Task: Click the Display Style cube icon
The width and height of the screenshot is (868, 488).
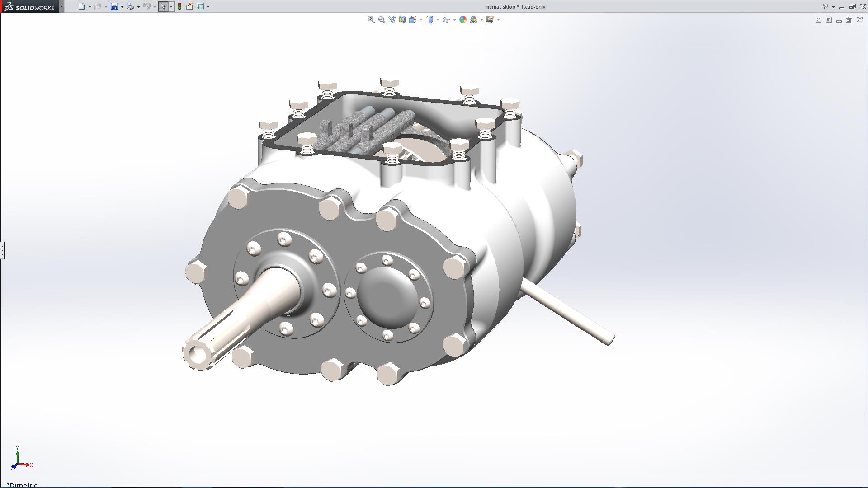Action: 429,19
